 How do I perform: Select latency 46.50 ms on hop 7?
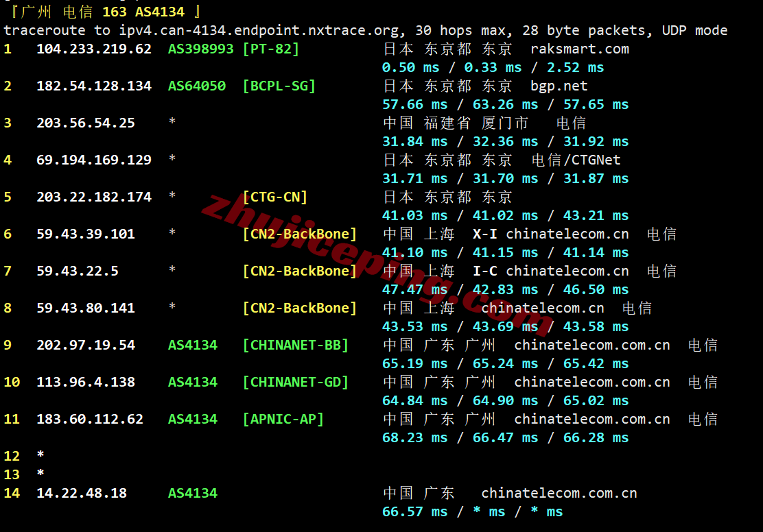(596, 289)
